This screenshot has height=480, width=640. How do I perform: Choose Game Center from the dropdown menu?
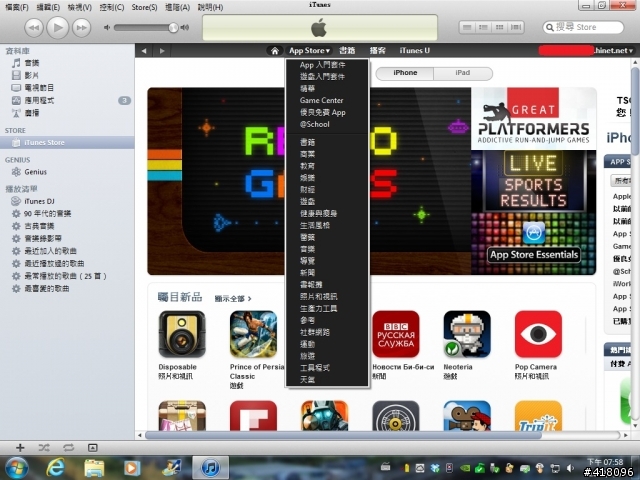click(321, 100)
